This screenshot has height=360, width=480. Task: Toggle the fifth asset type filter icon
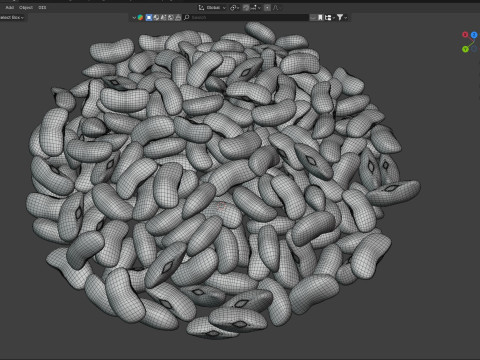[178, 17]
